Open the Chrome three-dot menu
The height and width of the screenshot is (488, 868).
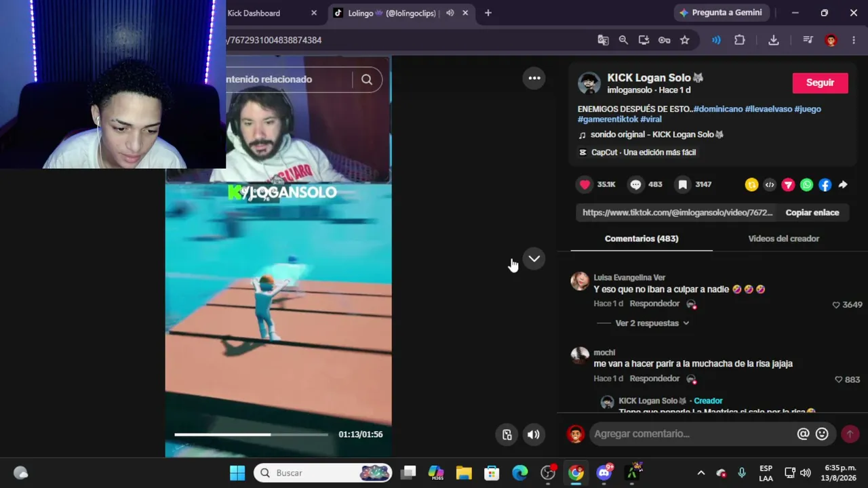(853, 40)
